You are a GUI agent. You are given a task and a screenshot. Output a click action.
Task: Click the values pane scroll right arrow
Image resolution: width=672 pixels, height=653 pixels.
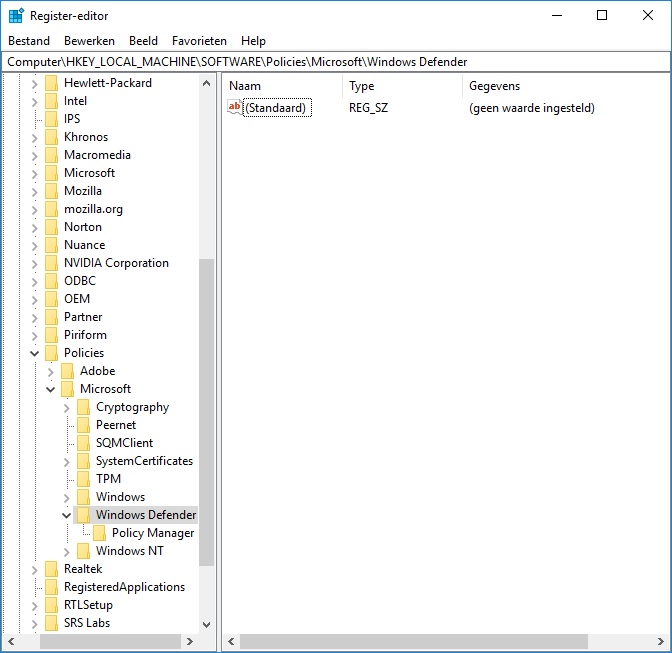(660, 641)
